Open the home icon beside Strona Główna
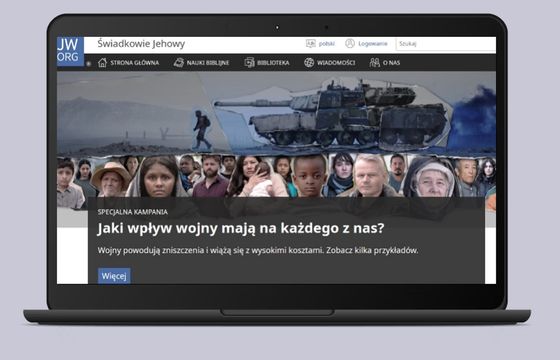The width and height of the screenshot is (560, 360). (x=102, y=62)
